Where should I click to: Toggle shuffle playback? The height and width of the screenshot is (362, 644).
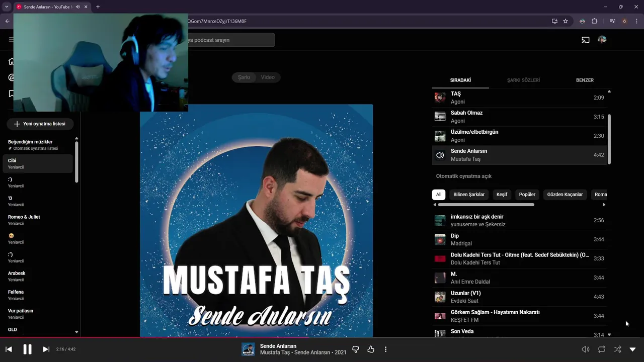[617, 349]
